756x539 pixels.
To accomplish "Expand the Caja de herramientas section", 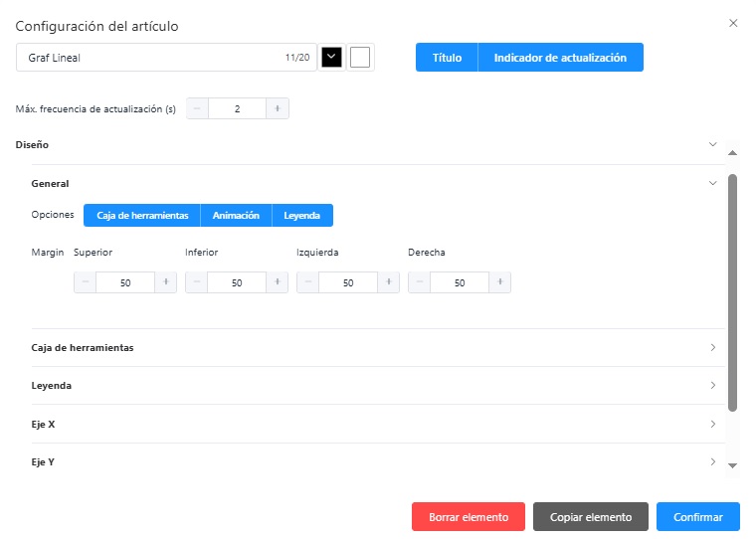I will pyautogui.click(x=712, y=348).
